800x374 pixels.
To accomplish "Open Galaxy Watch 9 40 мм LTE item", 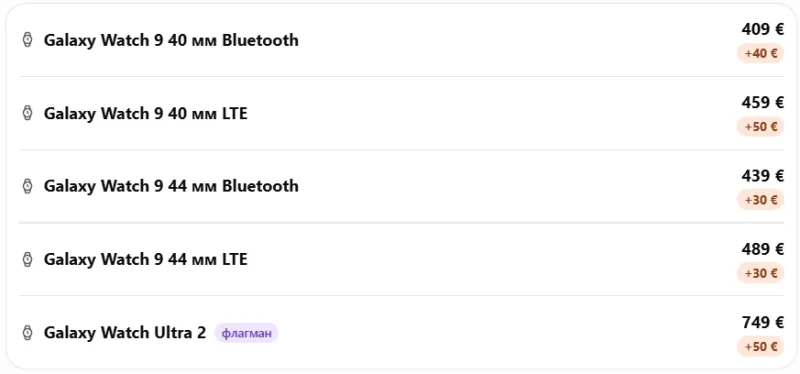I will click(x=402, y=113).
